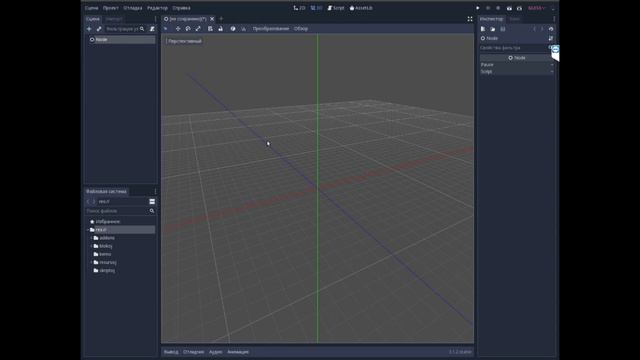Click the Файловая система dock tab

(106, 191)
